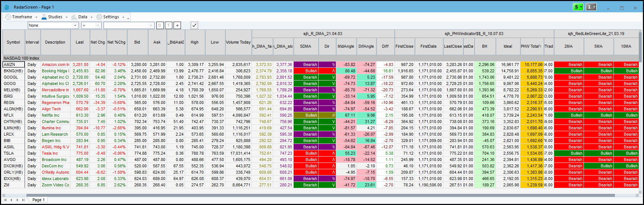Expand the Timeframe dropdown arrow
Image resolution: width=644 pixels, height=205 pixels.
point(36,17)
